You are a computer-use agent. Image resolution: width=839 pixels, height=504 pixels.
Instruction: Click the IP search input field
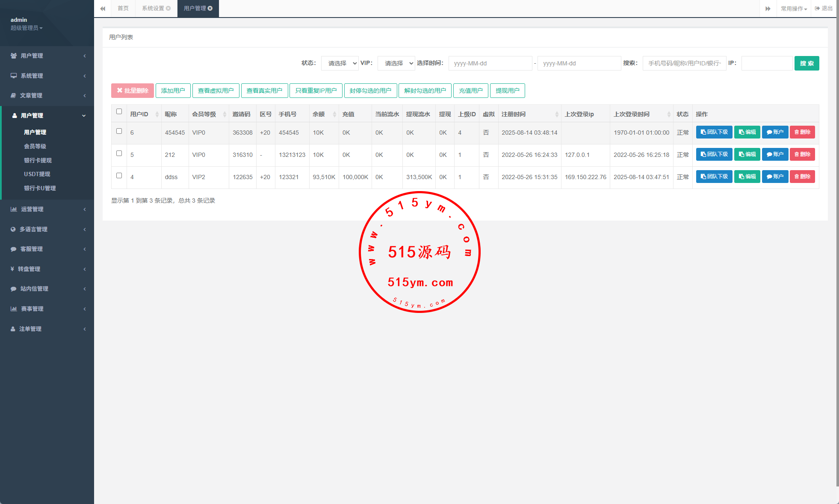pos(767,63)
